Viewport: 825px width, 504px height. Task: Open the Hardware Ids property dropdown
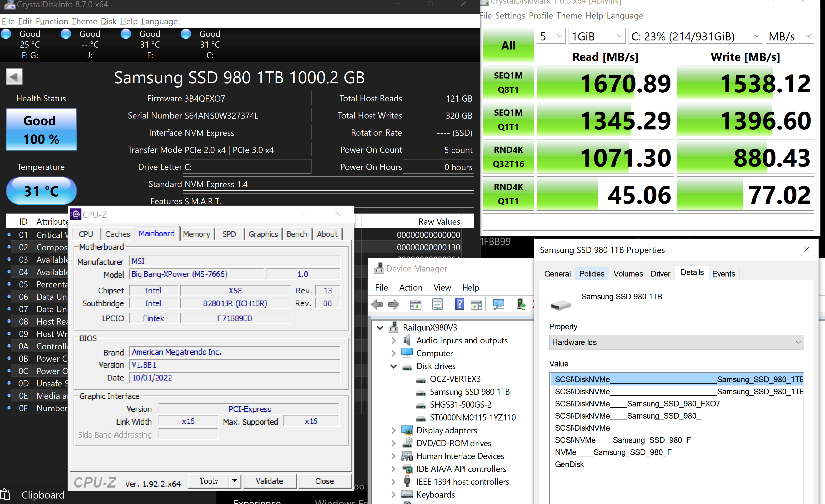[x=676, y=342]
